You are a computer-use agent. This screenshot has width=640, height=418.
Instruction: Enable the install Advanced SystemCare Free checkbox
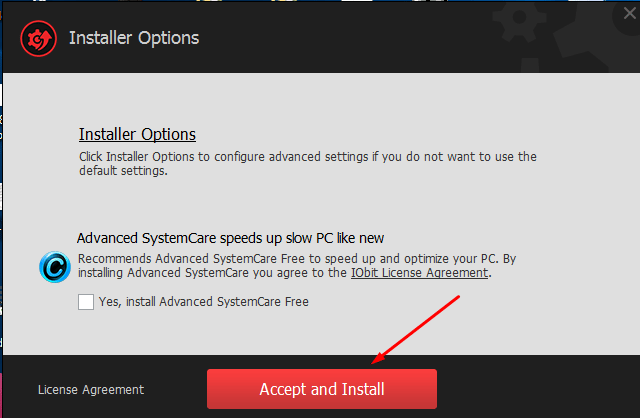(x=86, y=301)
